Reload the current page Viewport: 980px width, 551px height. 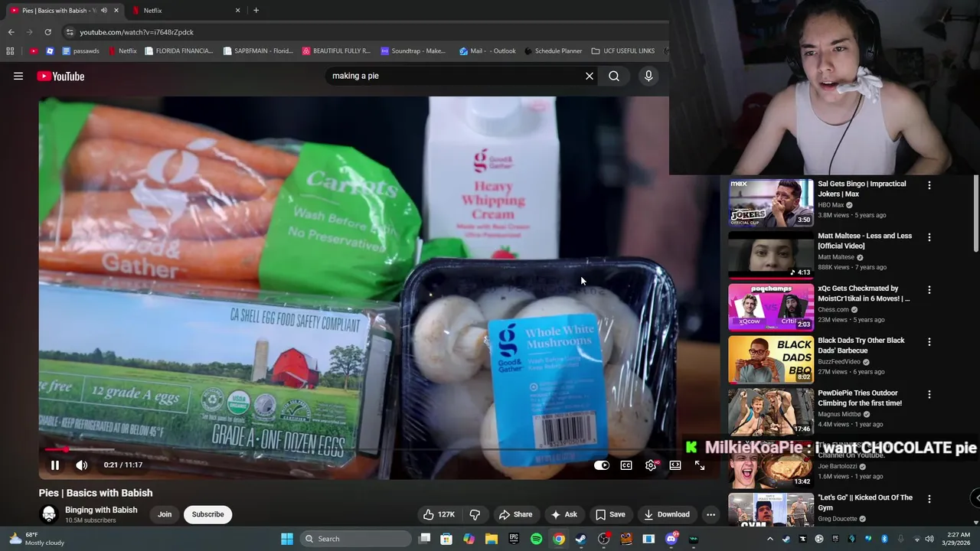[47, 32]
